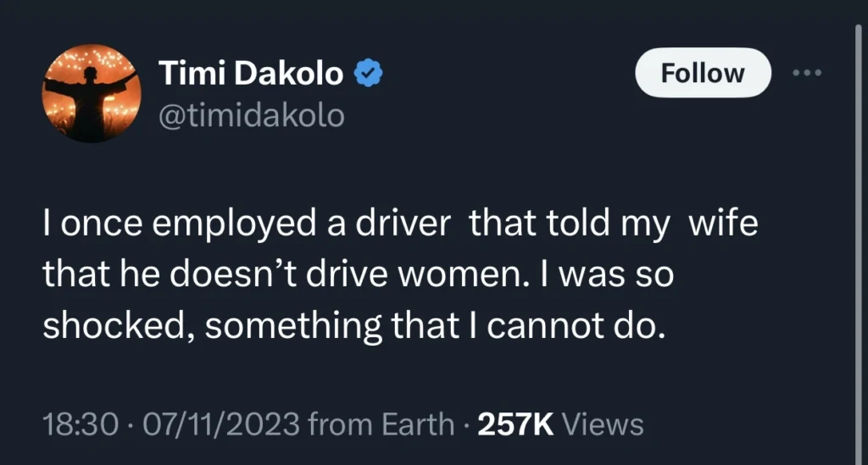The image size is (868, 465).
Task: Click the Views label
Action: pyautogui.click(x=602, y=425)
